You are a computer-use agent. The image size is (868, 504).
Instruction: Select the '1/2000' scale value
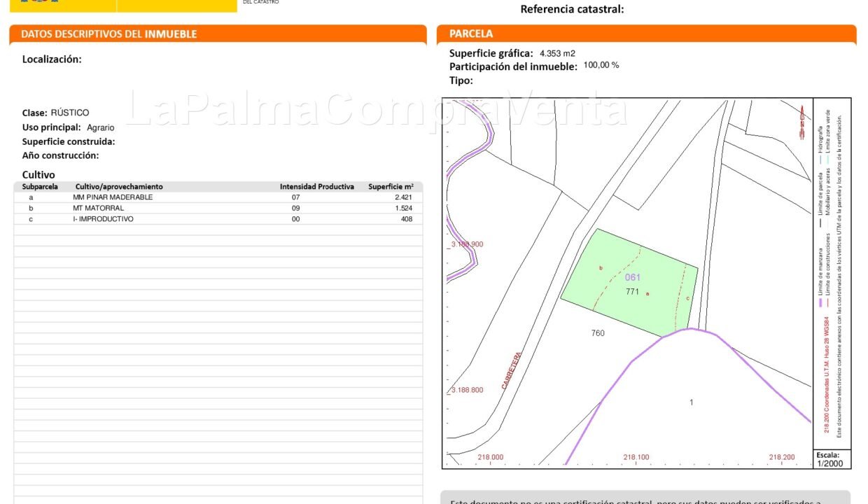click(829, 463)
